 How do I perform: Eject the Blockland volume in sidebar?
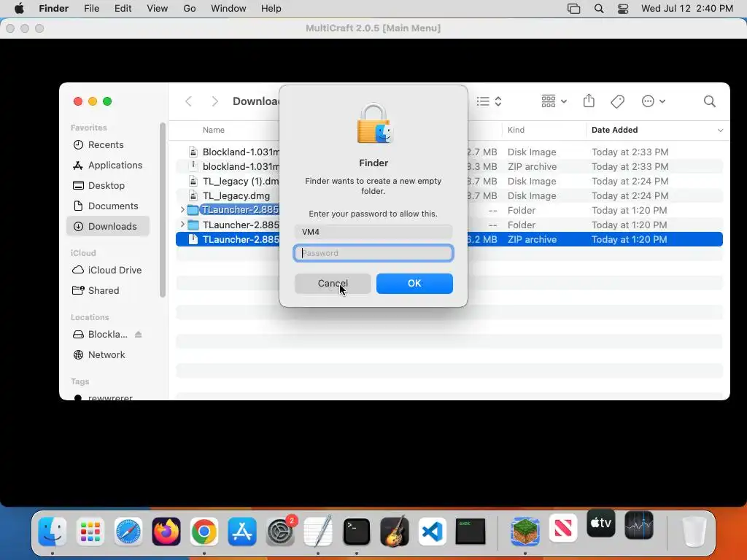pyautogui.click(x=138, y=334)
